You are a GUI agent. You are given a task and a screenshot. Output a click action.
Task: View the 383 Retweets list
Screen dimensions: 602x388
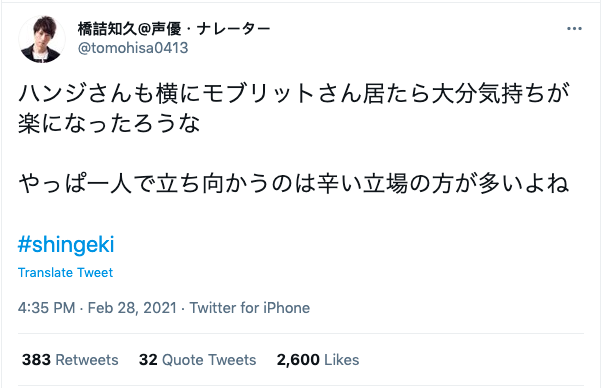click(x=70, y=360)
